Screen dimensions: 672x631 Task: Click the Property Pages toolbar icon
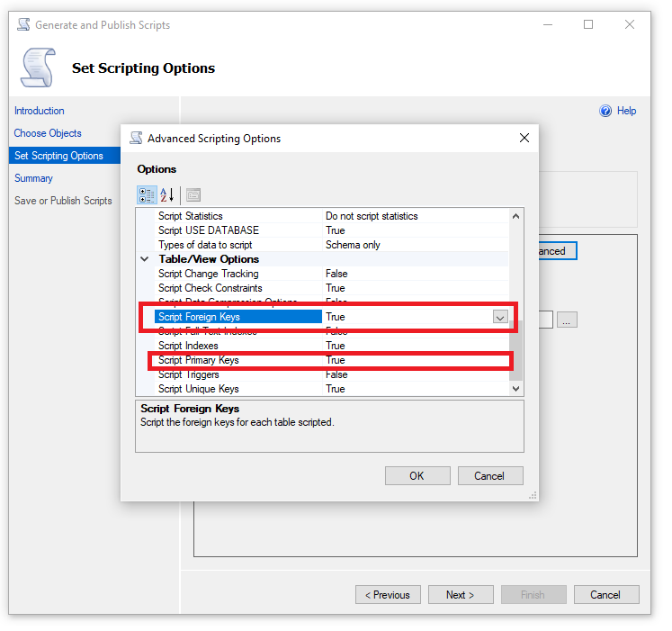[x=193, y=195]
